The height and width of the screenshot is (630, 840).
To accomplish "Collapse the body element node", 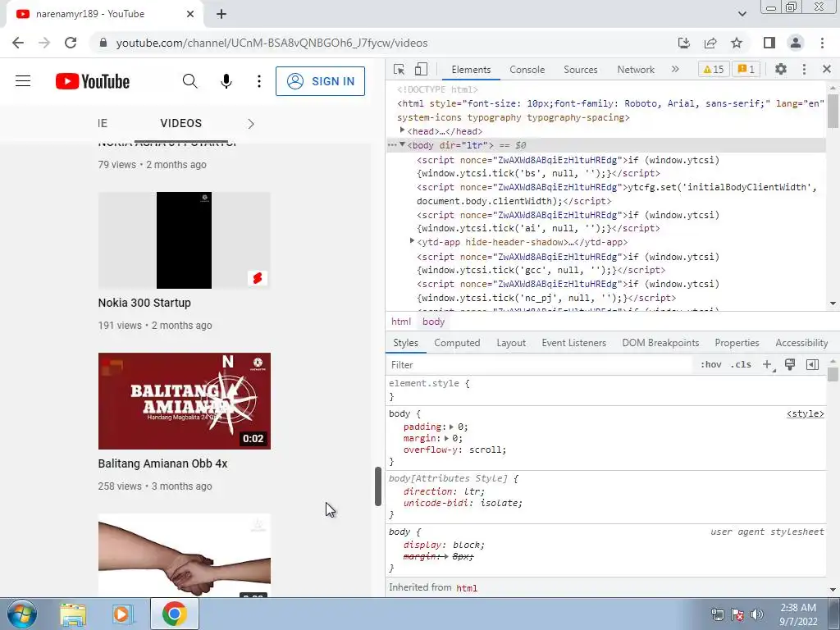I will point(402,144).
